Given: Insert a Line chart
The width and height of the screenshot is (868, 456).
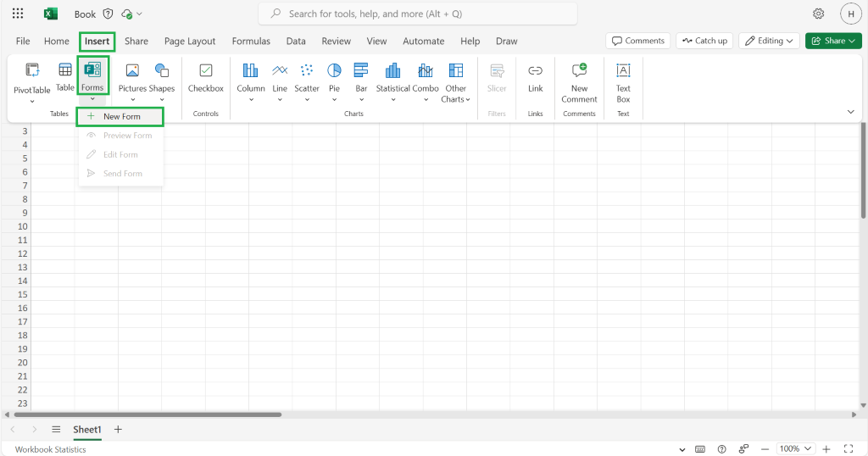Looking at the screenshot, I should point(280,76).
